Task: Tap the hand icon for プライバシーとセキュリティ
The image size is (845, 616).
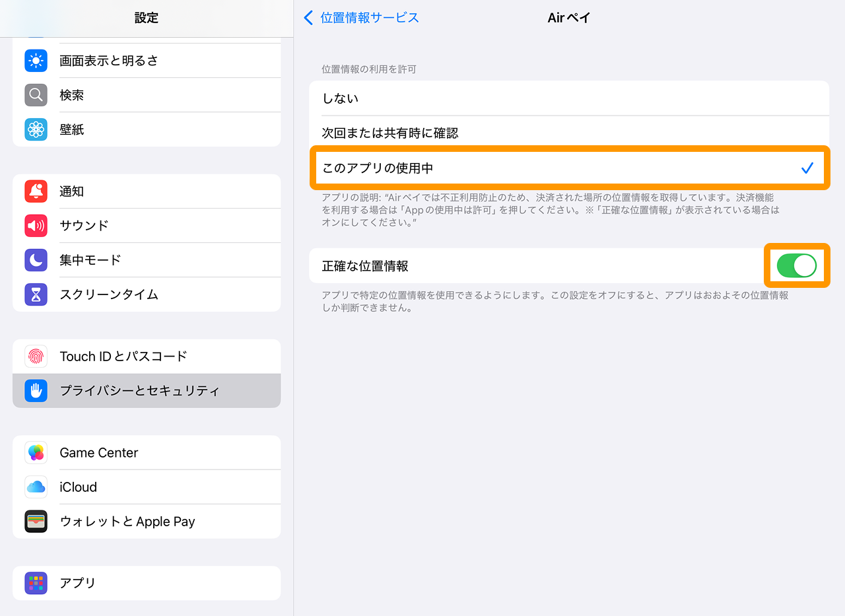Action: (36, 391)
